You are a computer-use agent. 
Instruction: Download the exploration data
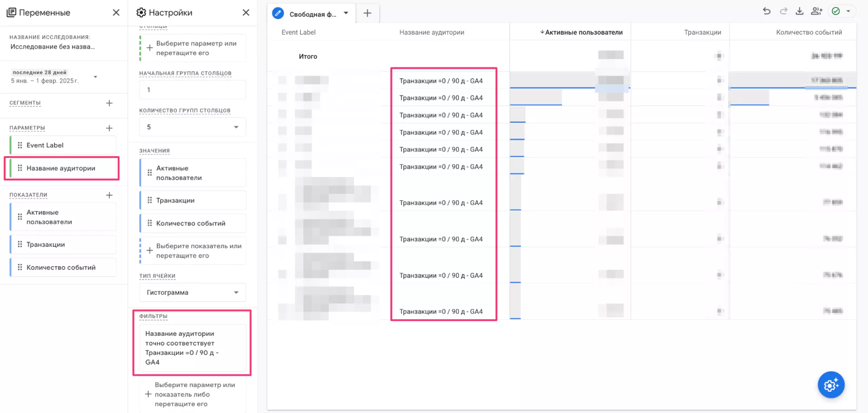pyautogui.click(x=799, y=11)
